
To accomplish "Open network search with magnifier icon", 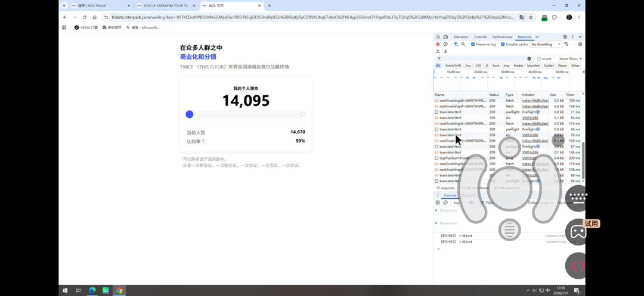I will [x=463, y=44].
